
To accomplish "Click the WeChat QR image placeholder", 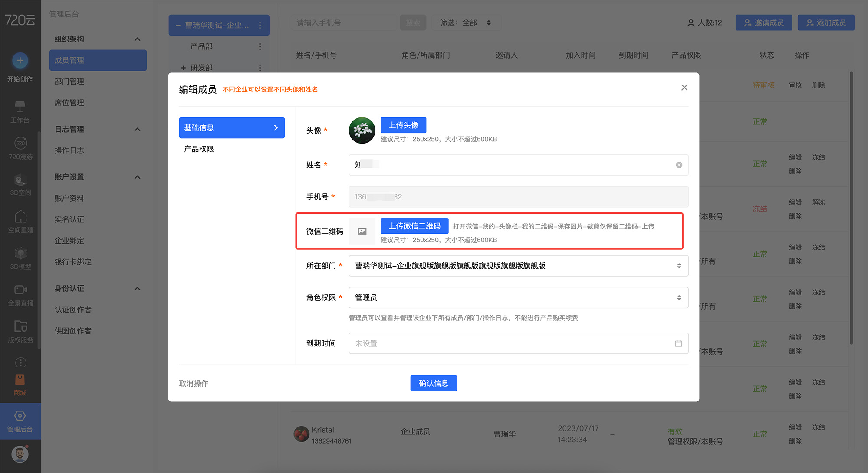I will [x=362, y=232].
